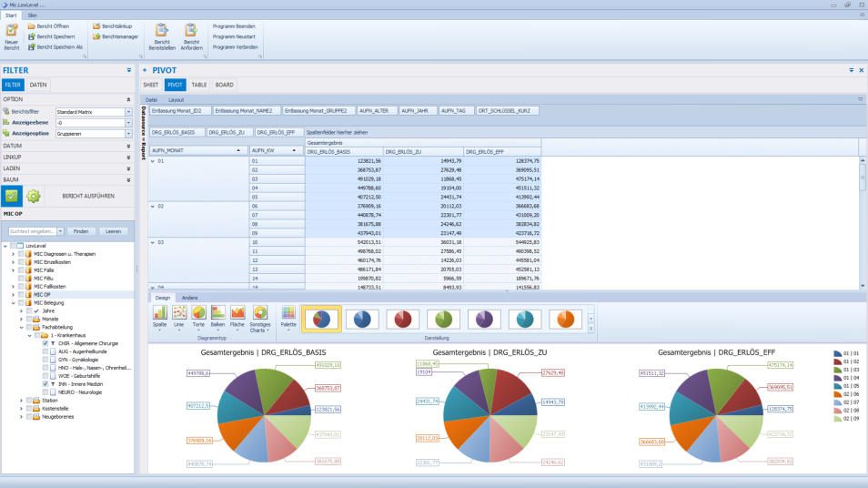868x488 pixels.
Task: Choose the Fläche area chart type
Action: click(x=237, y=314)
